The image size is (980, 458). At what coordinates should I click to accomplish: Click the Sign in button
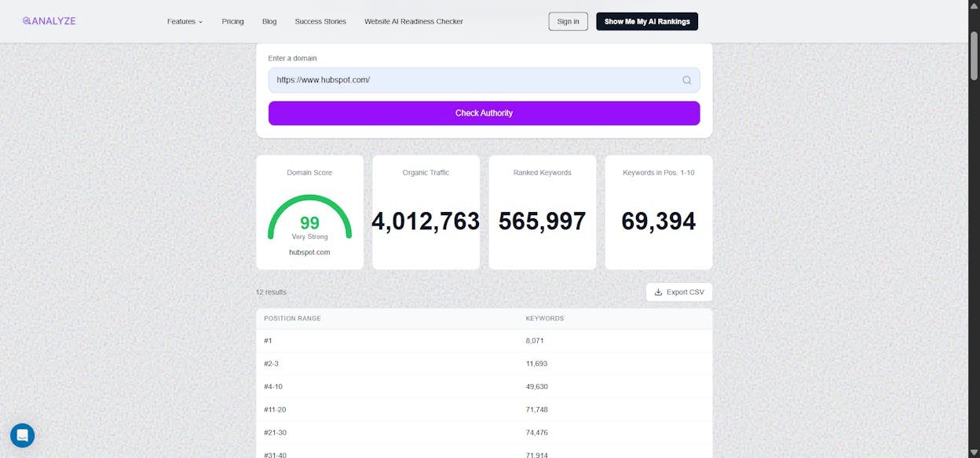568,21
